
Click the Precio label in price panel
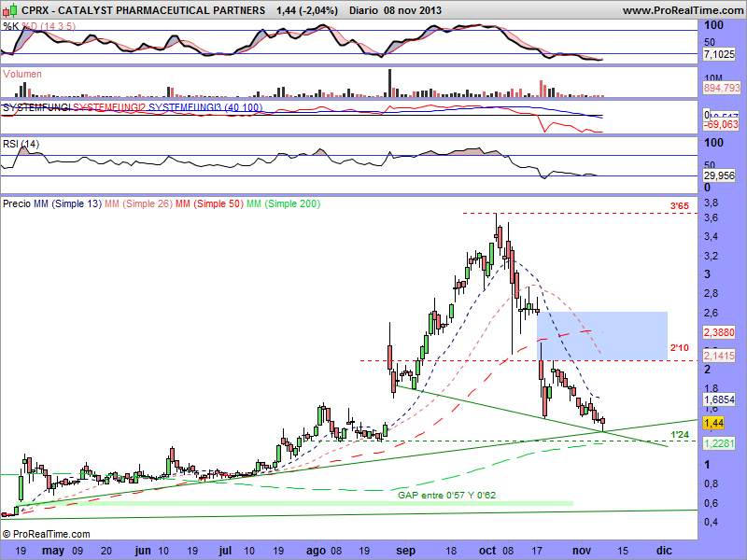click(x=17, y=203)
